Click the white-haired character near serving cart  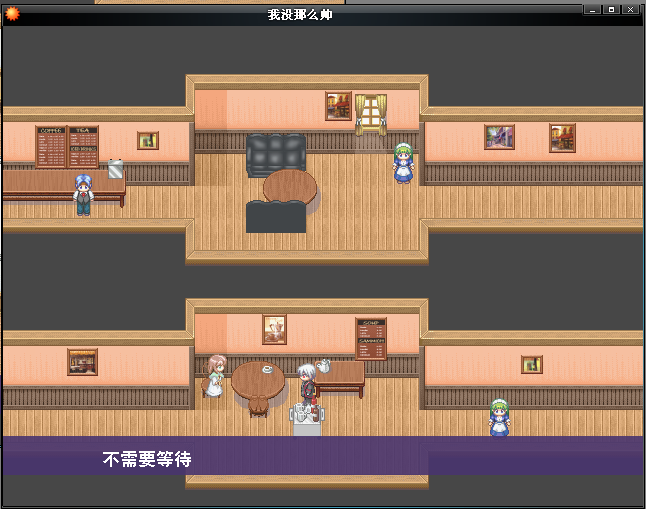tap(307, 384)
